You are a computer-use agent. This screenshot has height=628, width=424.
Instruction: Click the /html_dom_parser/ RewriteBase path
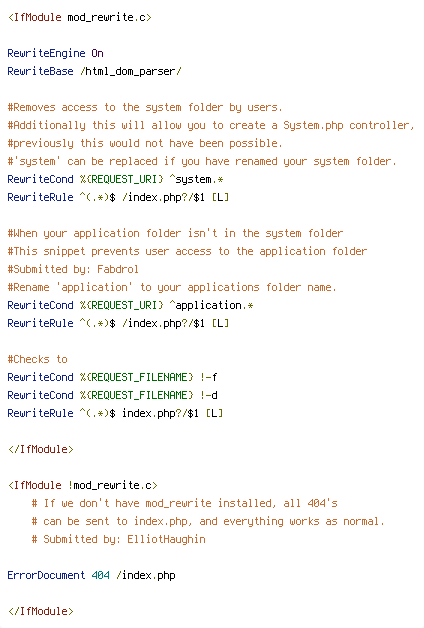click(x=131, y=72)
